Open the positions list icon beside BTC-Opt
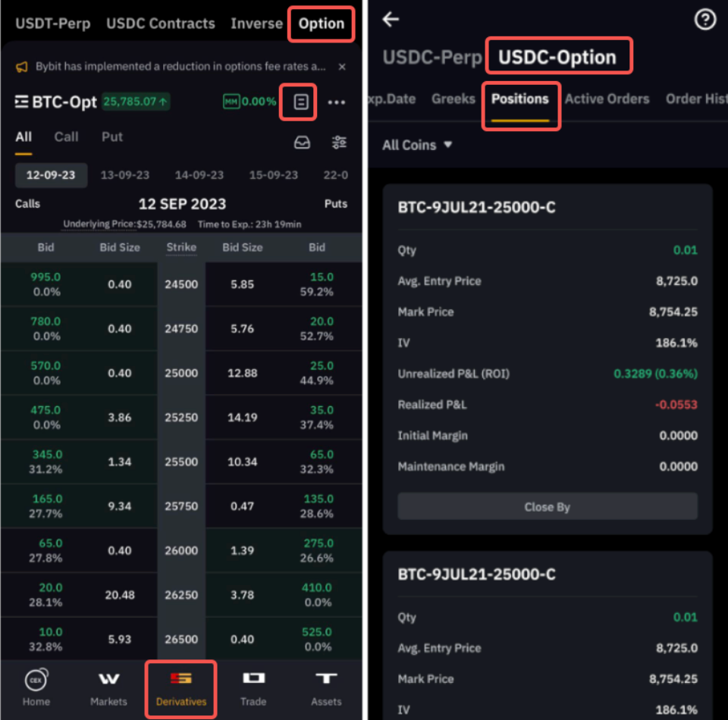 [x=301, y=102]
